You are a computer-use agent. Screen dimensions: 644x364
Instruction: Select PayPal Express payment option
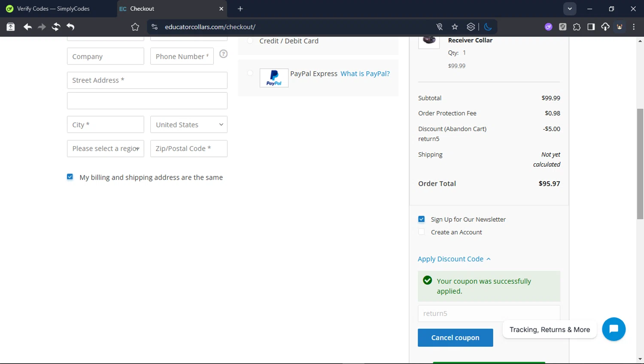[250, 73]
